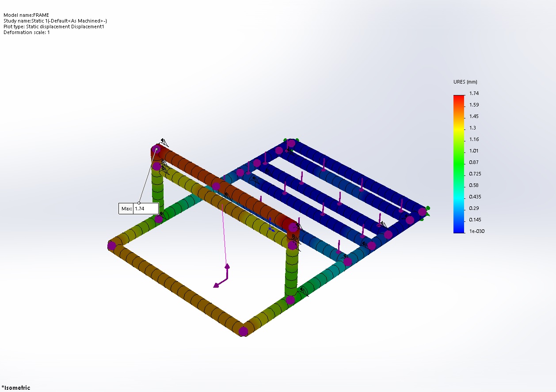Viewport: 556px width, 392px height.
Task: Click the Max: 1.74 displacement callout box
Action: (138, 209)
